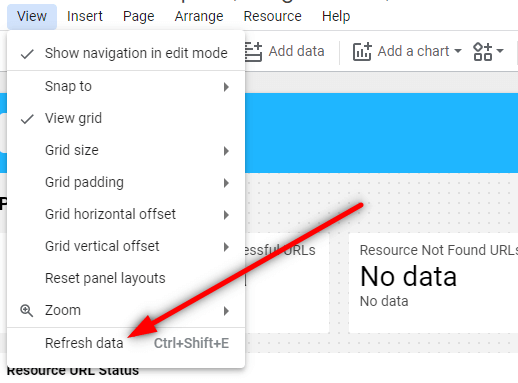Expand the Grid size submenu
The image size is (518, 383).
tap(126, 150)
